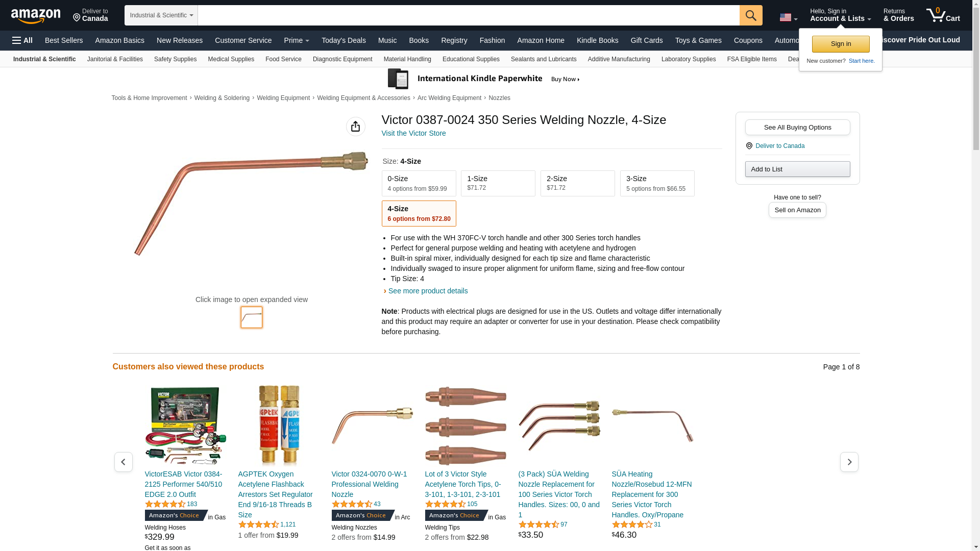Visit the Victor Store link
980x551 pixels.
click(x=413, y=133)
